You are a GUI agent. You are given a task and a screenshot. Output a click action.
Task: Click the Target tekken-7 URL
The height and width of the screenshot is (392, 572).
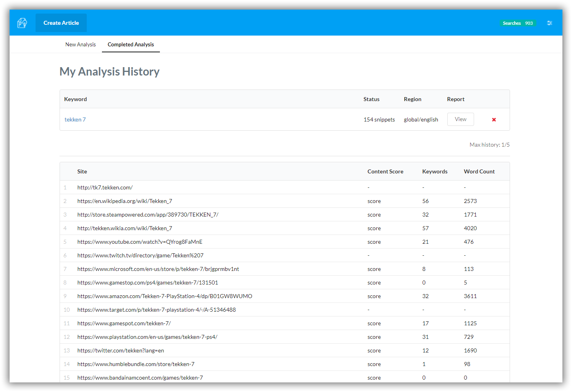pyautogui.click(x=157, y=310)
